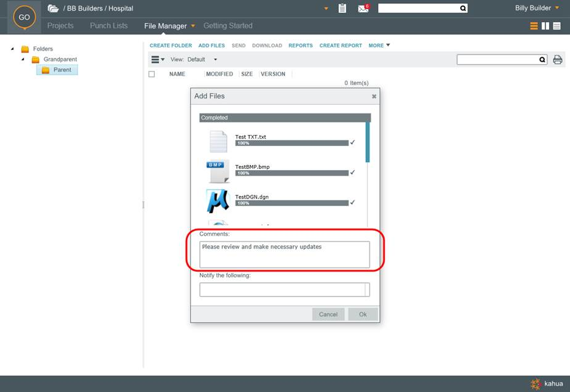570x392 pixels.
Task: Expand the MORE actions dropdown
Action: click(x=379, y=46)
